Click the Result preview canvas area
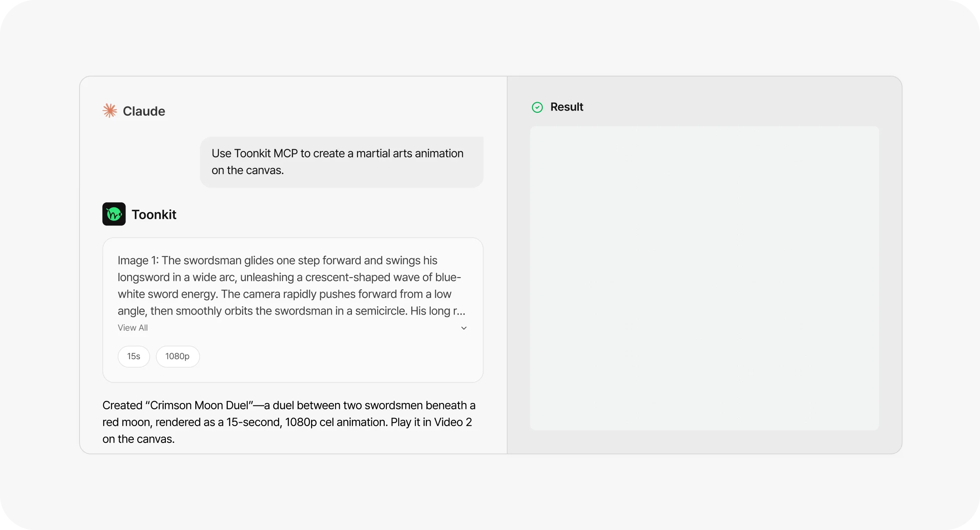 pyautogui.click(x=704, y=278)
